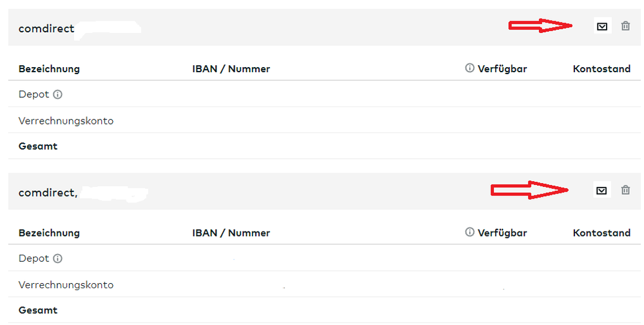
Task: Select Depot row in upper comdirect table
Action: pyautogui.click(x=34, y=95)
